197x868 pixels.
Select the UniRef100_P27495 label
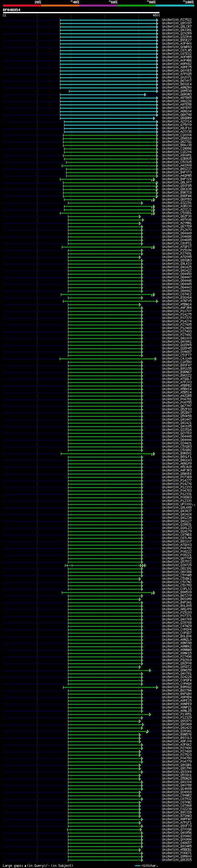pyautogui.click(x=176, y=325)
